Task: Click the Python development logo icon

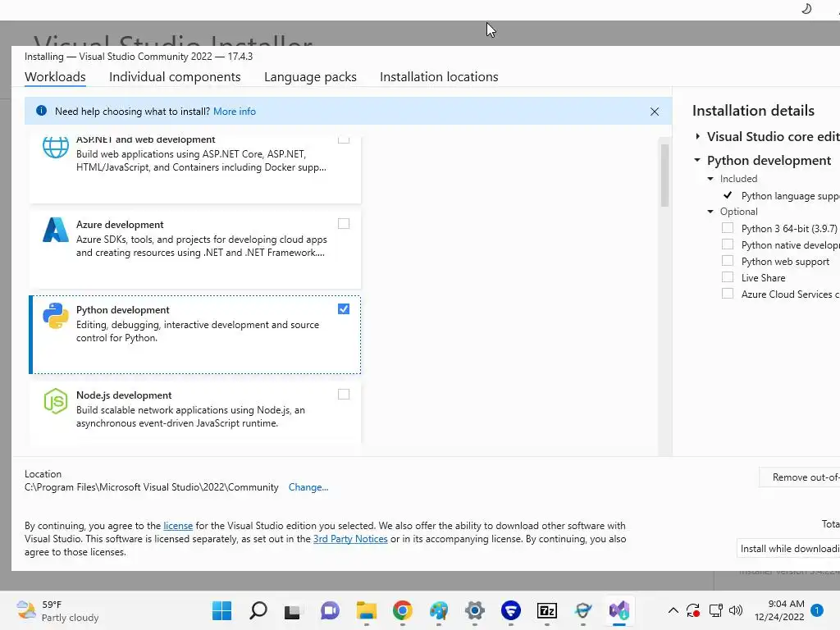Action: 56,316
